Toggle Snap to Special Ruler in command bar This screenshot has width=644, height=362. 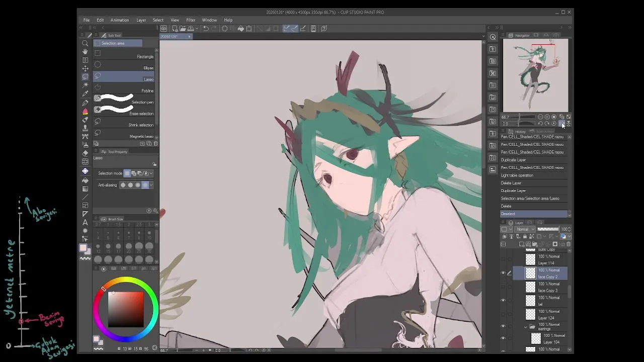[x=294, y=29]
